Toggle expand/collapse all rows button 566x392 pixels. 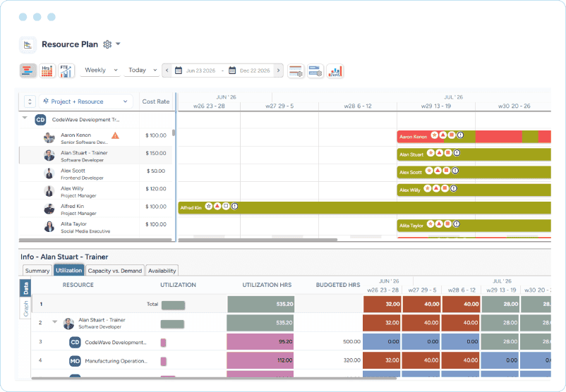click(x=30, y=102)
